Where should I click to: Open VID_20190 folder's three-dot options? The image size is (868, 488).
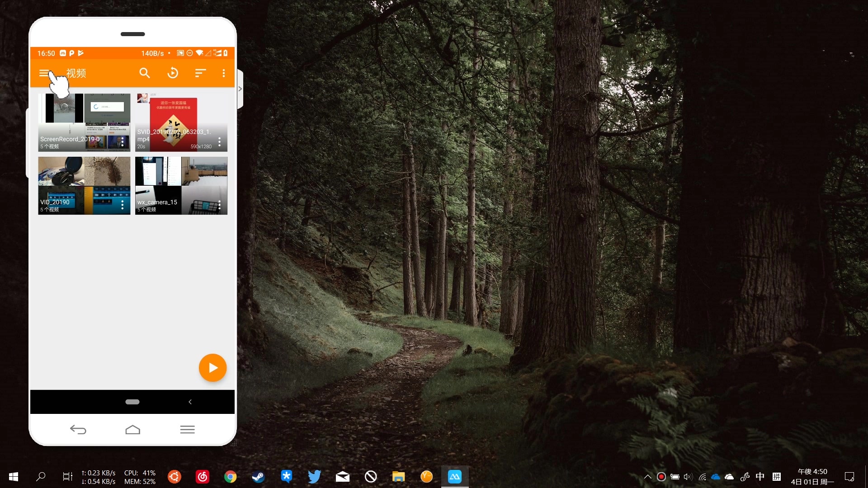pyautogui.click(x=123, y=205)
